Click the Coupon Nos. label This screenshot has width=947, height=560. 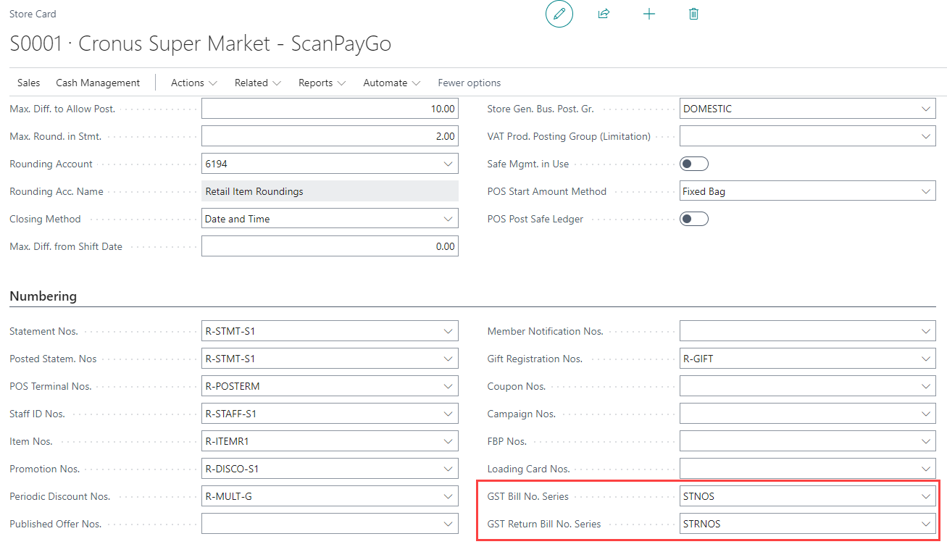[x=517, y=386]
